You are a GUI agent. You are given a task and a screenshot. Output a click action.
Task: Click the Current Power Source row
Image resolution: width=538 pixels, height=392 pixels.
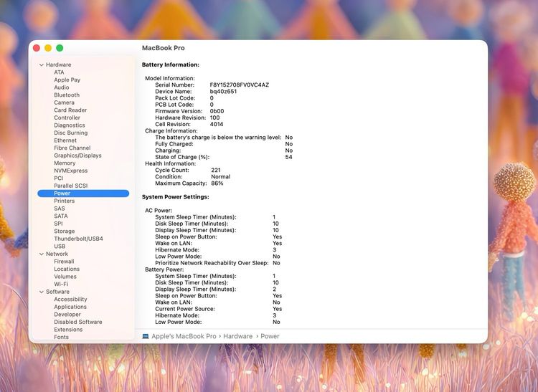[219, 309]
